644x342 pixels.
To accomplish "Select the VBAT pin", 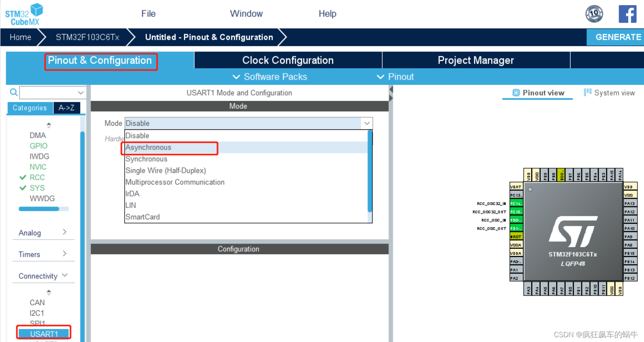I will (x=516, y=187).
